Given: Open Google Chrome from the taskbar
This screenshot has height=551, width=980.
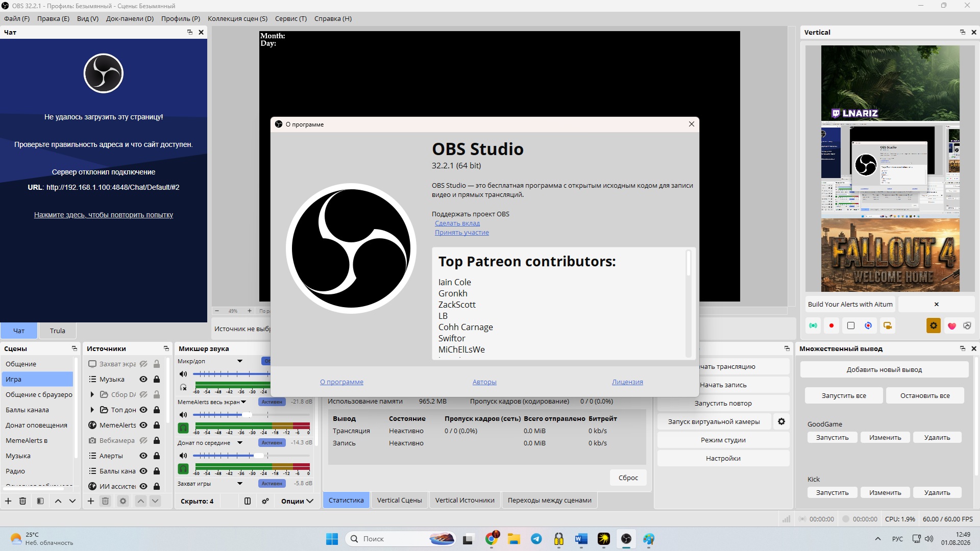Looking at the screenshot, I should [492, 539].
